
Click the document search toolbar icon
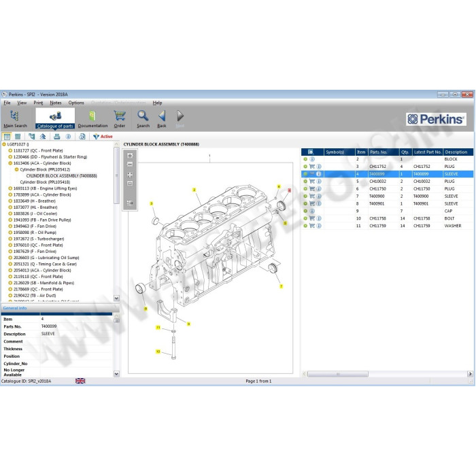82,137
